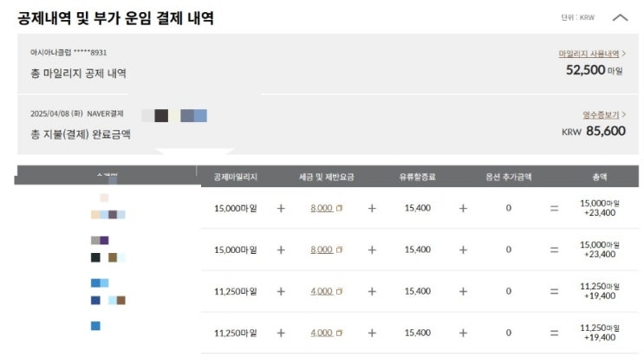Collapse the 공제내역 및 부가 운임 결제 내역 section
The width and height of the screenshot is (644, 363).
(620, 17)
